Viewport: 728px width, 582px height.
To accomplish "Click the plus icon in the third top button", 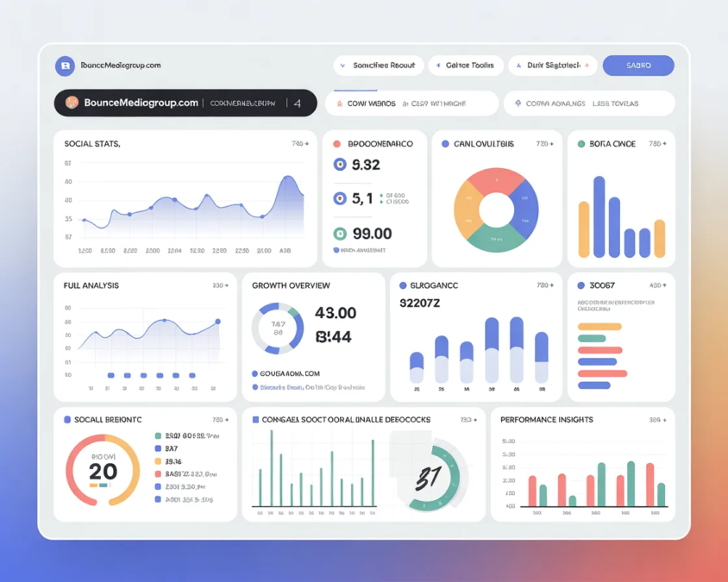I will point(587,66).
